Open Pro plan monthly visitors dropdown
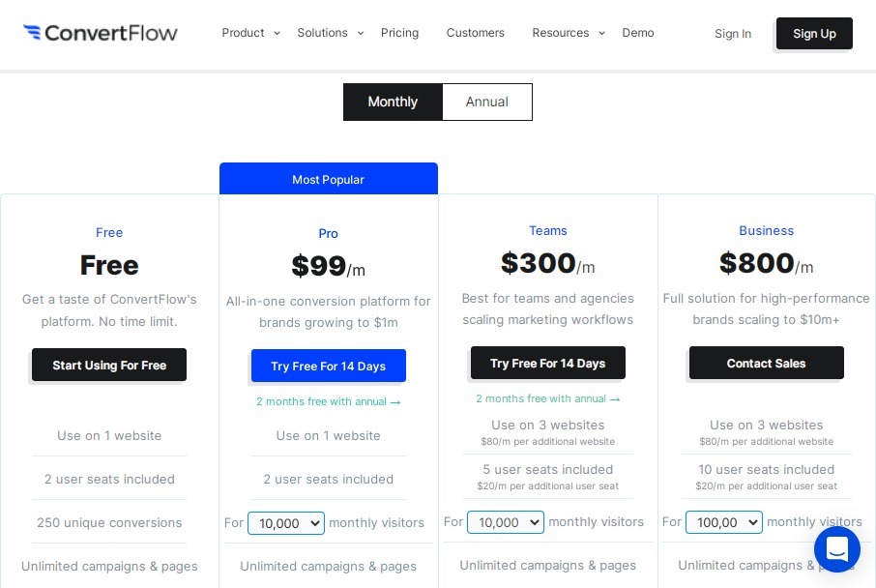 [x=286, y=523]
